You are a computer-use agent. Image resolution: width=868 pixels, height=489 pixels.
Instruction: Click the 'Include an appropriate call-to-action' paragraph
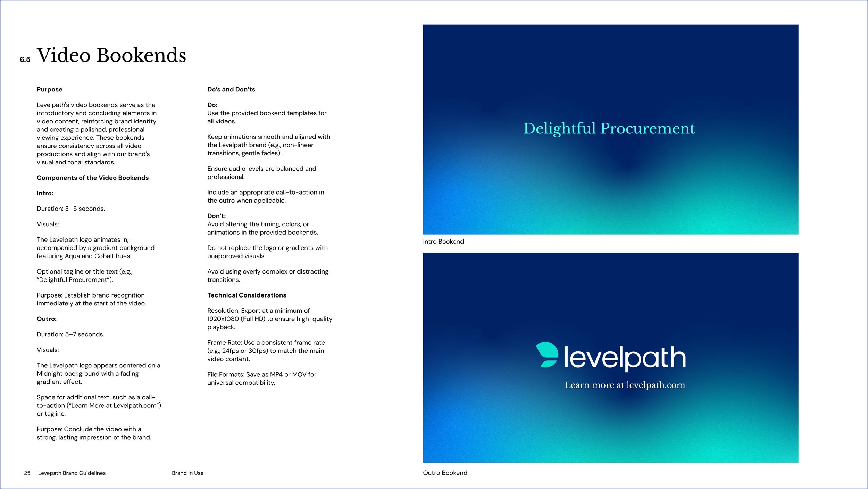pos(266,196)
